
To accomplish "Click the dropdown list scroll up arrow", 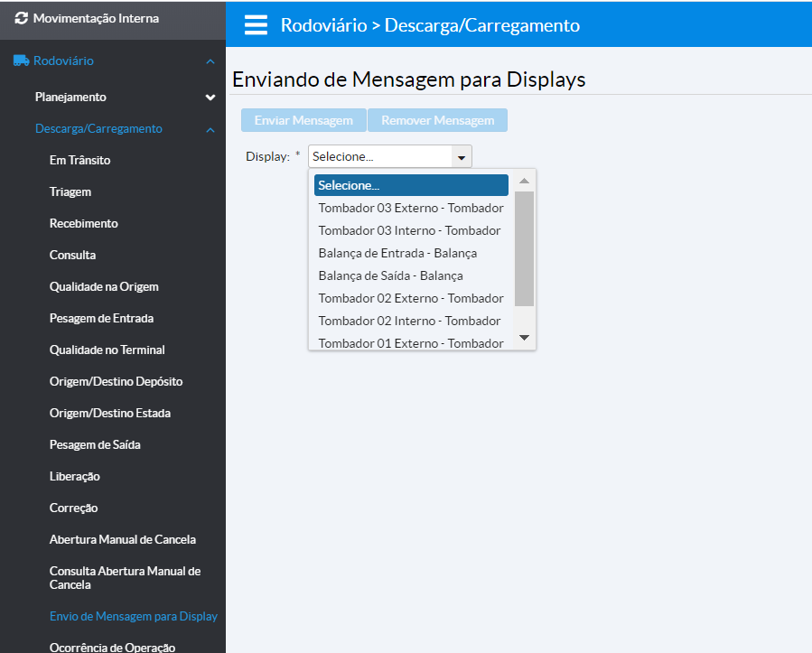I will coord(524,181).
